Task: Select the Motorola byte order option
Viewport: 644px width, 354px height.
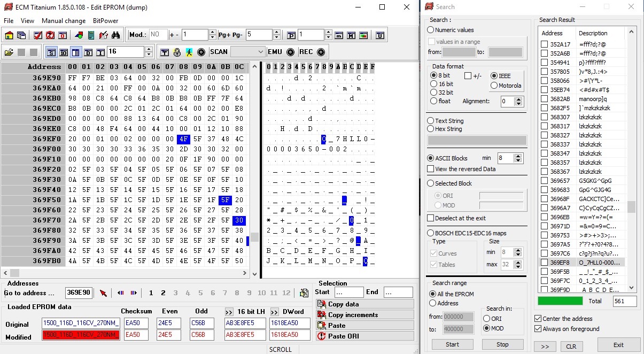Action: point(507,86)
